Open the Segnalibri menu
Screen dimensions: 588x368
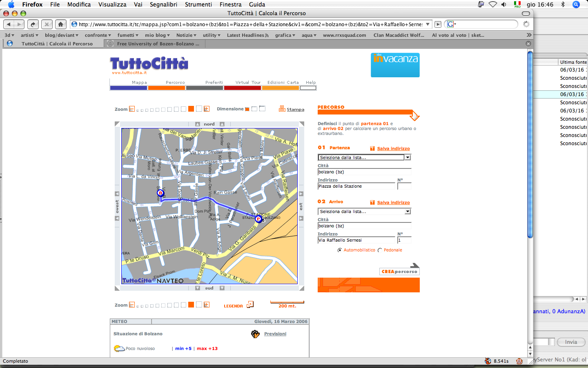tap(163, 4)
